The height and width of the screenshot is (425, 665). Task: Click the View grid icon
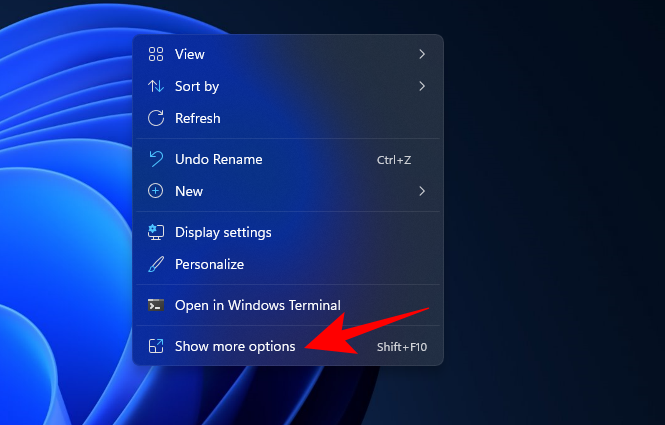click(x=156, y=54)
